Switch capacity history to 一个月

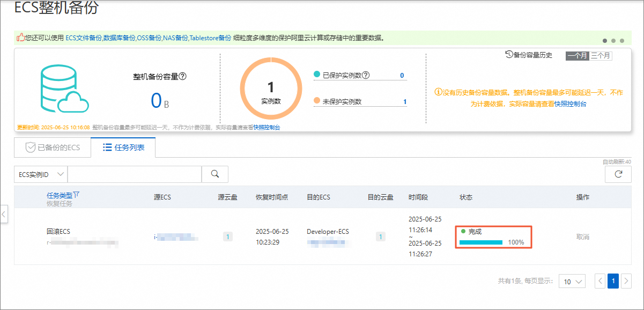[x=578, y=55]
